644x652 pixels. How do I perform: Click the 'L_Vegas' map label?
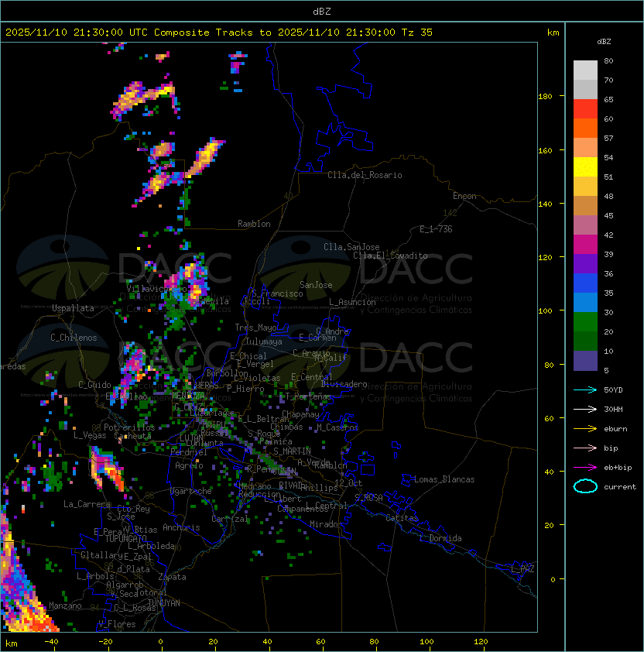click(90, 435)
